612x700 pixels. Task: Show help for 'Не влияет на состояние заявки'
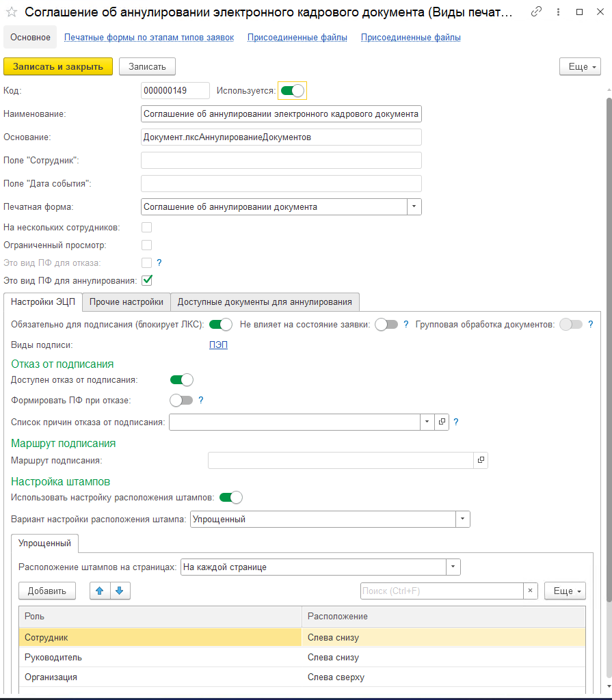point(406,325)
